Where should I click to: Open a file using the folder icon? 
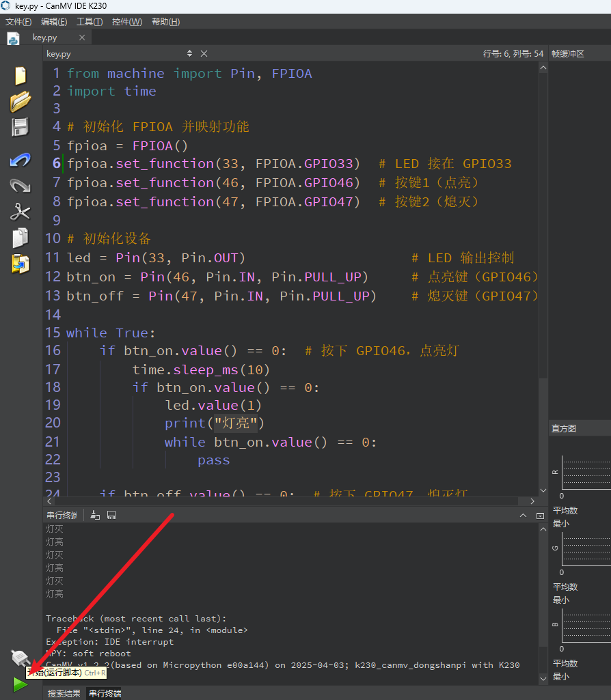[x=21, y=101]
